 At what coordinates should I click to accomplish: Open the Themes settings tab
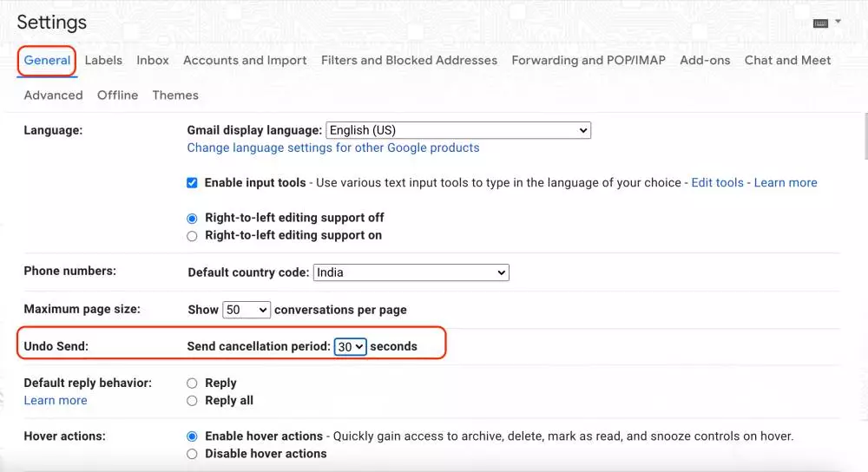[175, 95]
